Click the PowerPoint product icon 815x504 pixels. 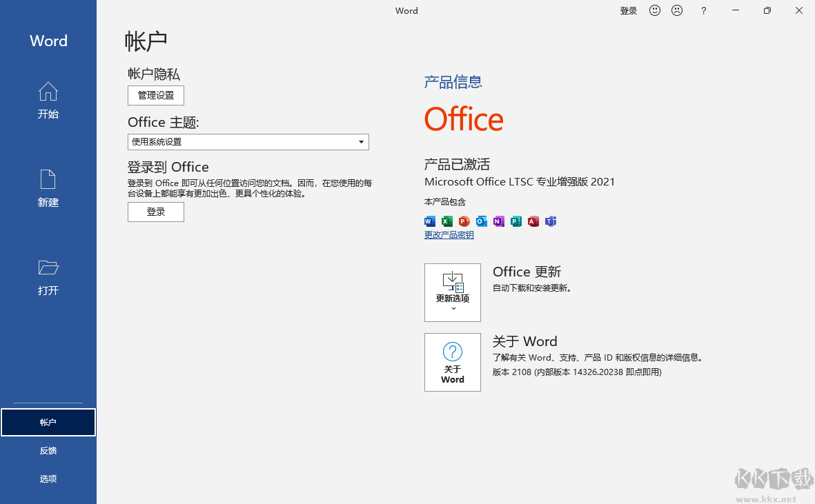(x=464, y=221)
